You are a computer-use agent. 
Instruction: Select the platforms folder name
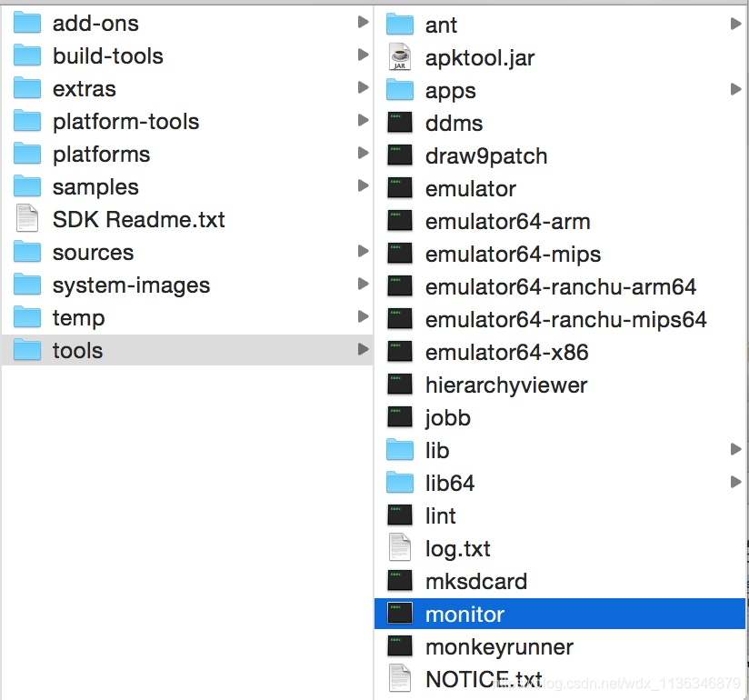pyautogui.click(x=101, y=155)
